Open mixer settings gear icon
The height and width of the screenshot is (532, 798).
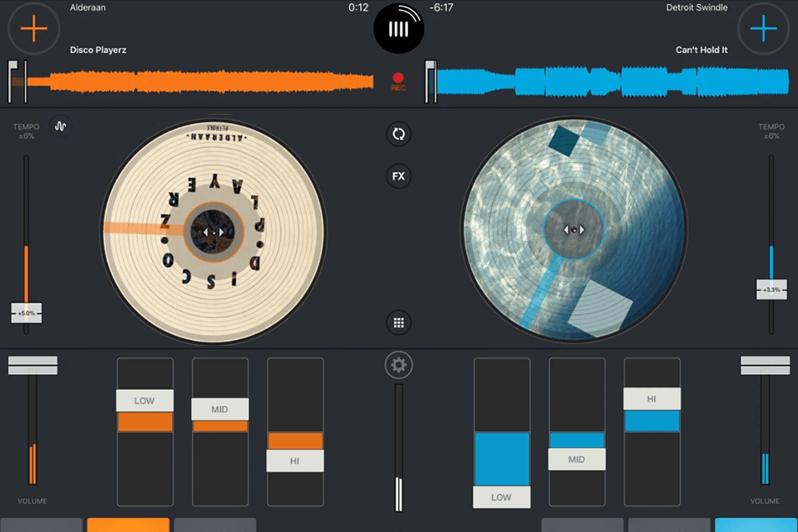tap(398, 365)
